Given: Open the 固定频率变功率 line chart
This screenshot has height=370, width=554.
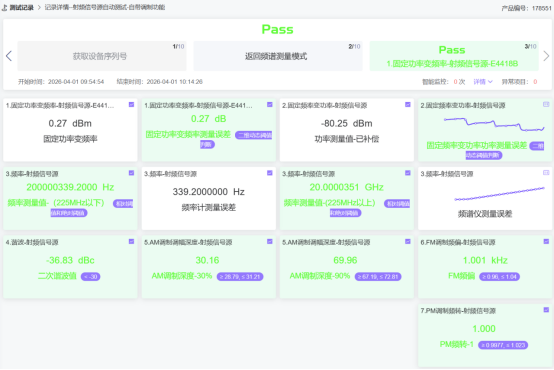Looking at the screenshot, I should point(494,124).
